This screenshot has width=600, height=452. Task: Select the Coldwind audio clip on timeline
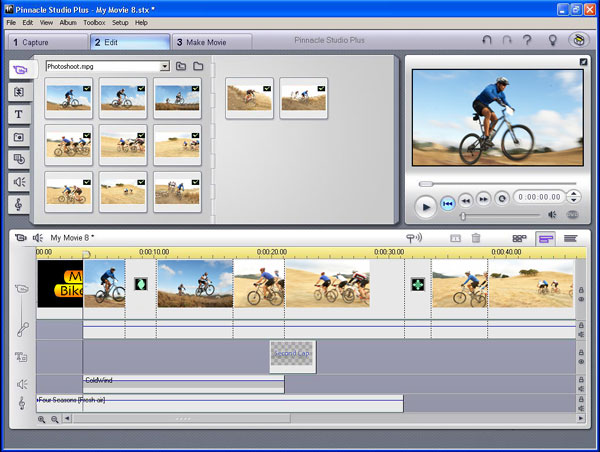183,381
